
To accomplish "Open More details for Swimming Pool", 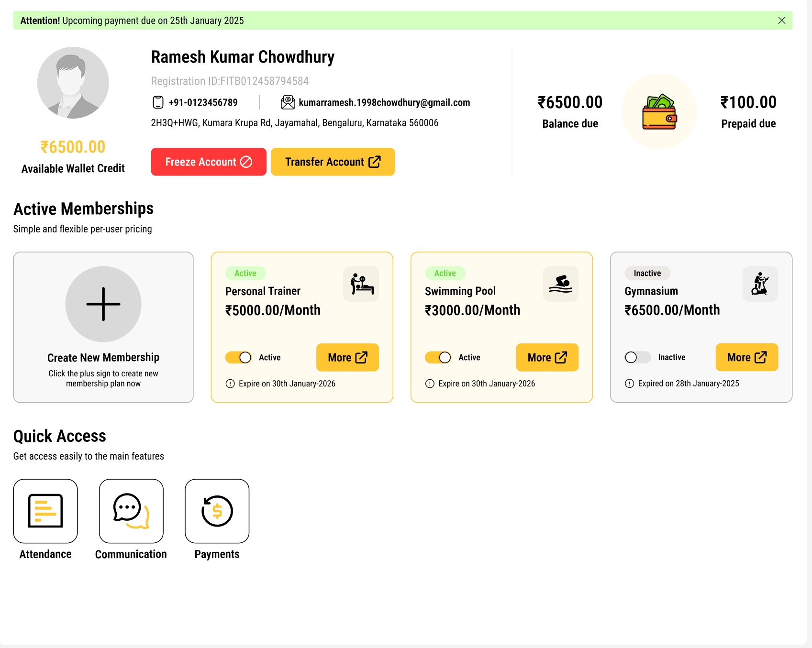I will (547, 357).
